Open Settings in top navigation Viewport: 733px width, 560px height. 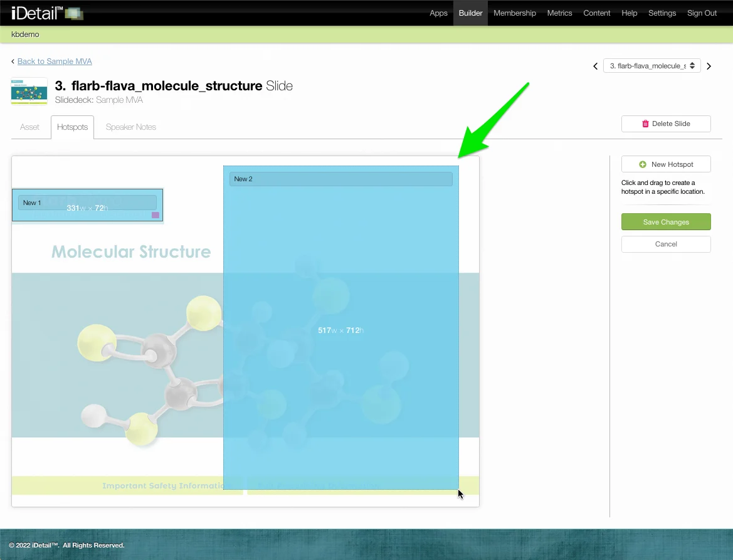pyautogui.click(x=662, y=13)
